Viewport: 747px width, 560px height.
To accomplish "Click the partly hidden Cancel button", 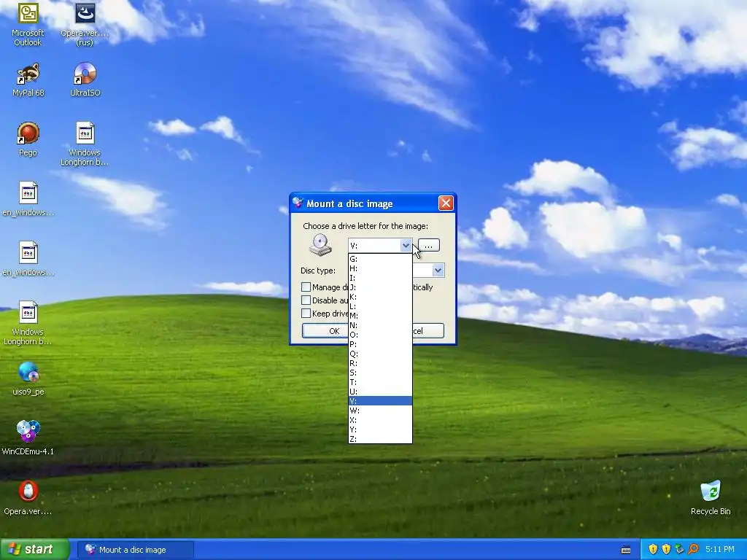I will click(x=428, y=331).
